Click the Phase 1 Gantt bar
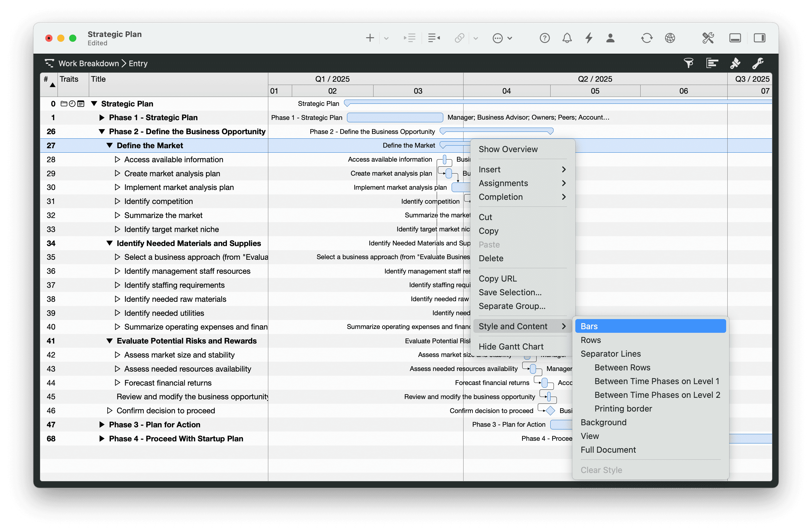 pyautogui.click(x=395, y=117)
